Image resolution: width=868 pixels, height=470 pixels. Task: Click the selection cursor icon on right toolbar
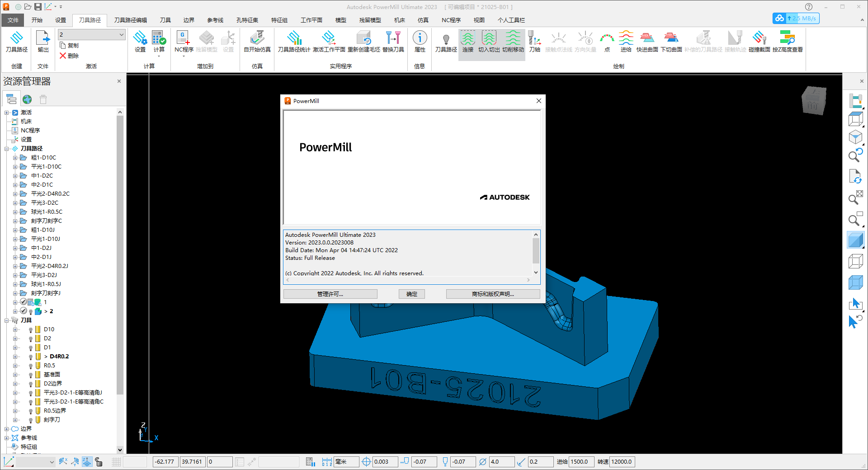click(855, 304)
